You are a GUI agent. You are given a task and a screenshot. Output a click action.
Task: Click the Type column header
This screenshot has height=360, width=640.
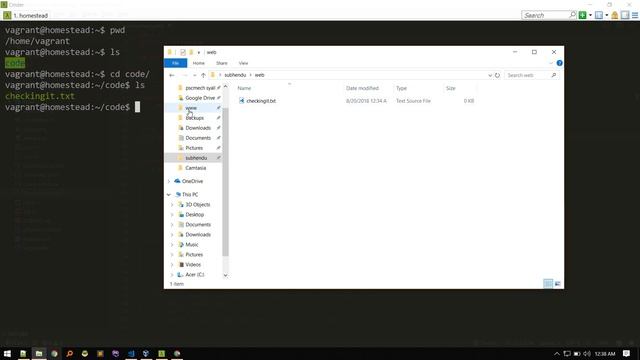coord(401,88)
